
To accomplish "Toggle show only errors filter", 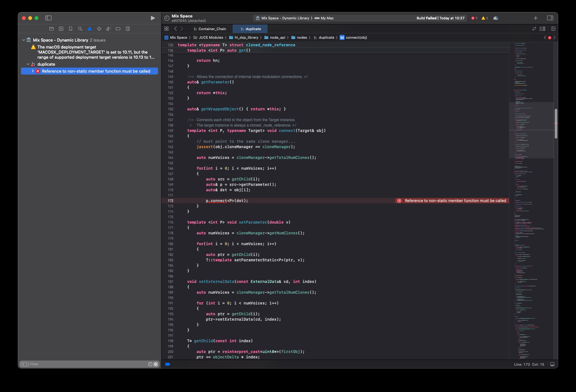I will [x=156, y=364].
